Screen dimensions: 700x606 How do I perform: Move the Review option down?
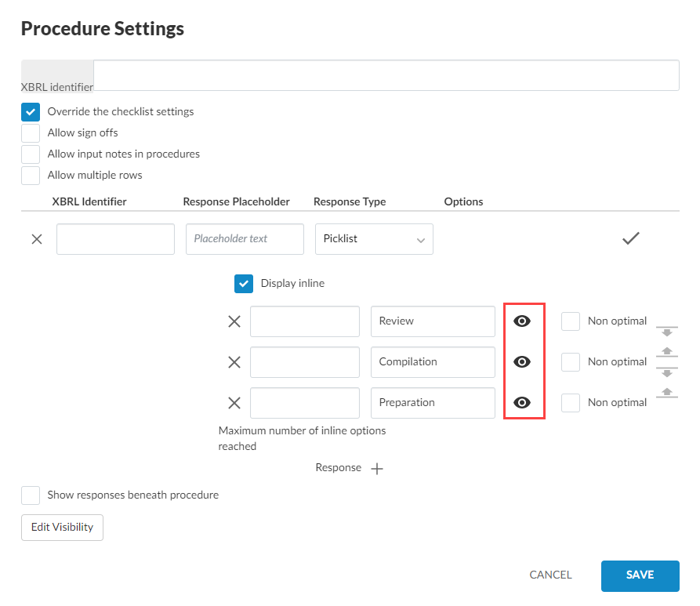click(666, 332)
